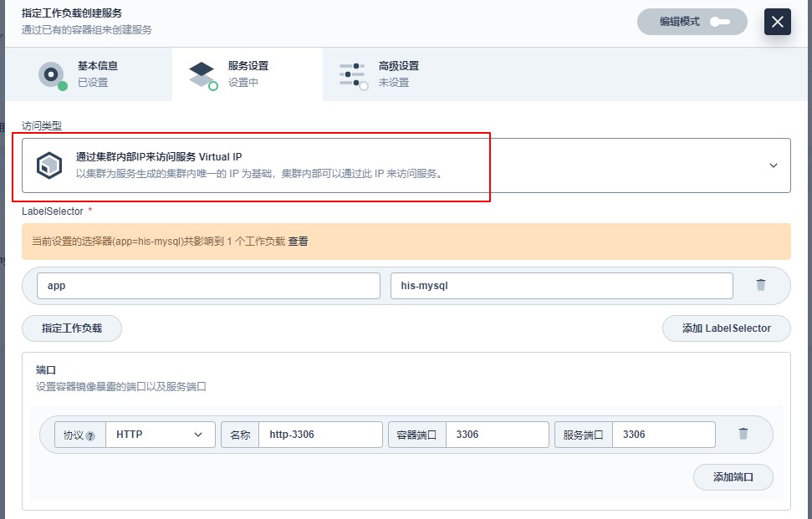Delete the http-3306 port row
This screenshot has height=519, width=812.
(x=743, y=434)
